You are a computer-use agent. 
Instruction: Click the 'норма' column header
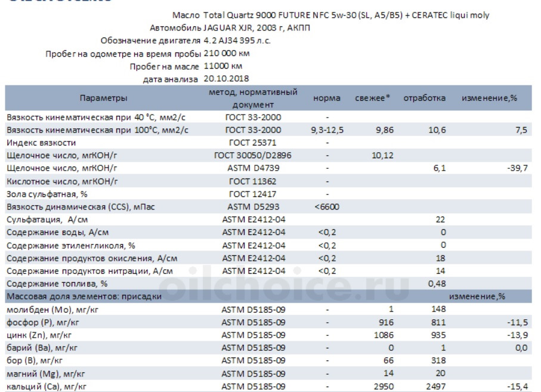tap(327, 98)
